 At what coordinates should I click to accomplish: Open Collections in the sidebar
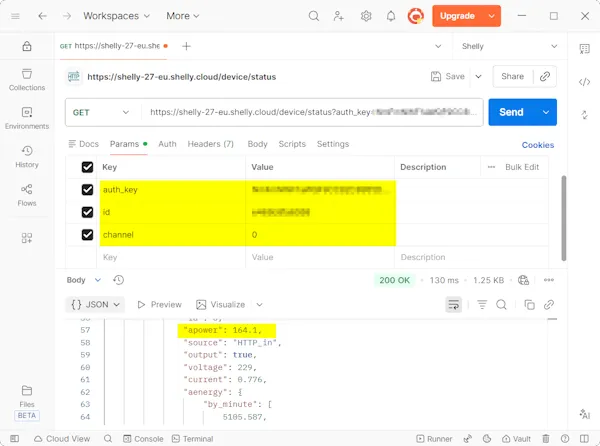[x=27, y=79]
